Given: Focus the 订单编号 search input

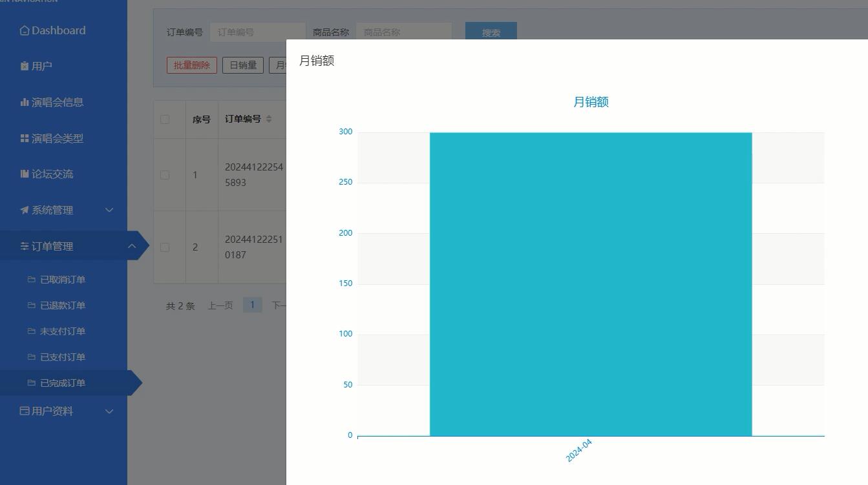Looking at the screenshot, I should [x=257, y=32].
